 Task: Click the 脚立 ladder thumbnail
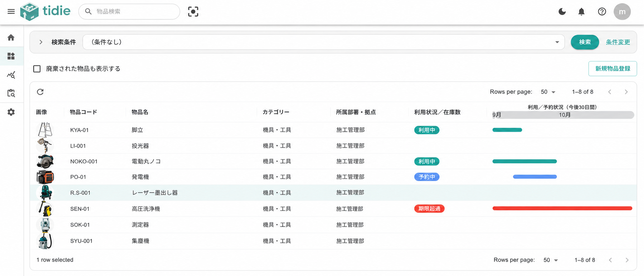45,130
